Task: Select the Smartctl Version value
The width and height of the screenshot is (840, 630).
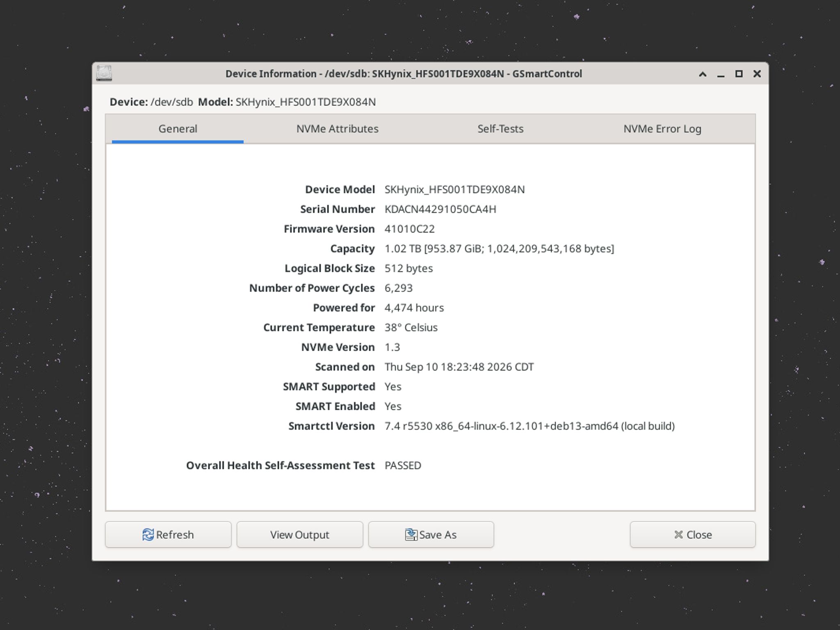Action: click(x=530, y=426)
